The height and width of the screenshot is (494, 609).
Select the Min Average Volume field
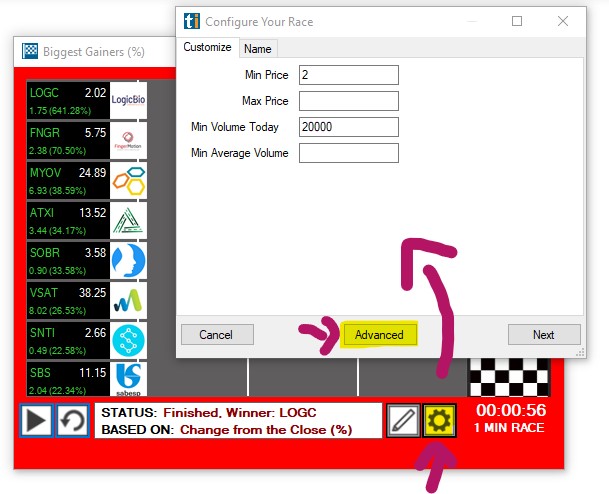pos(348,153)
